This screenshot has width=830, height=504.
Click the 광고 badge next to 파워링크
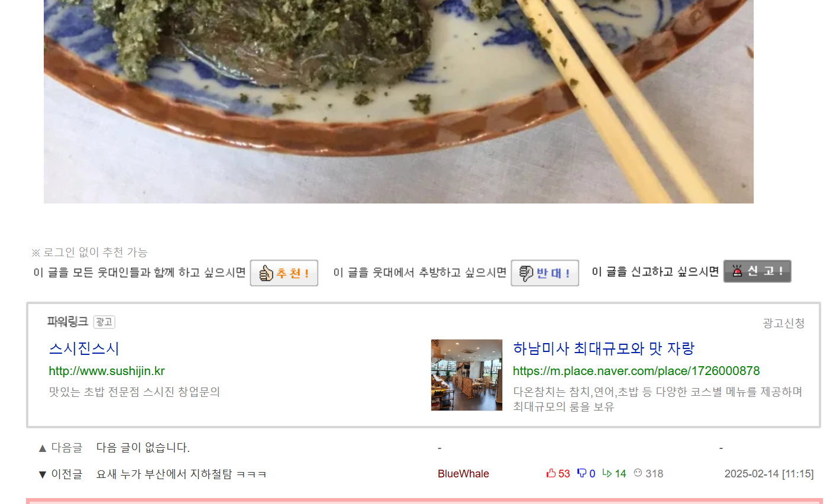(104, 322)
